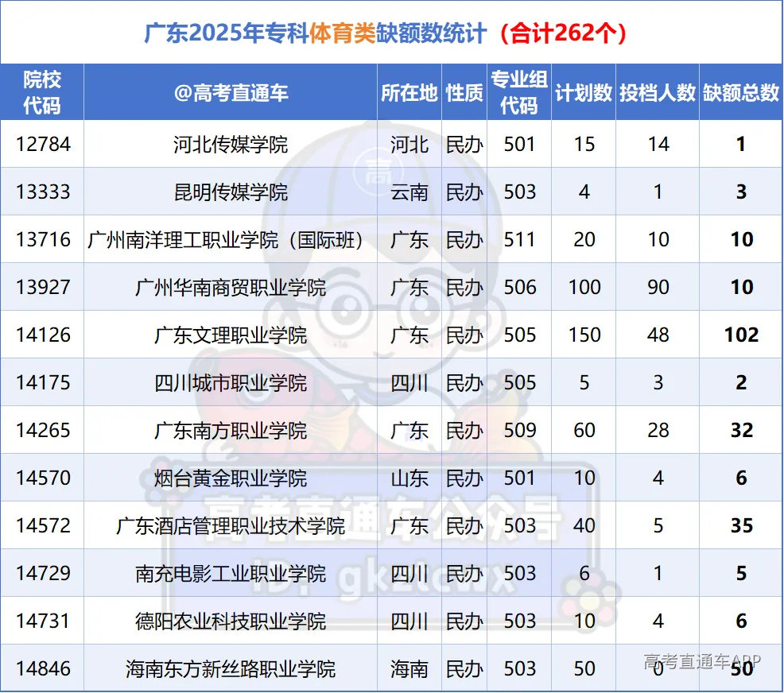
Task: Click the 海南 location cell
Action: 409,669
